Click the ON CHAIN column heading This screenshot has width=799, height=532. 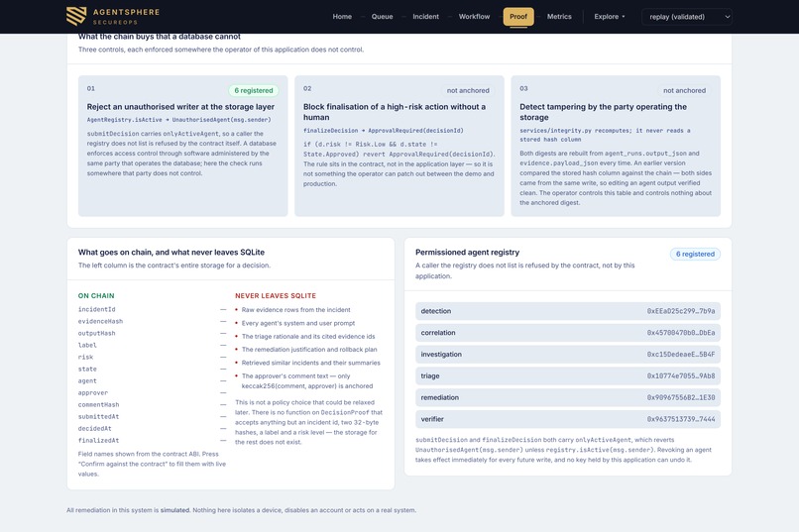tap(96, 296)
